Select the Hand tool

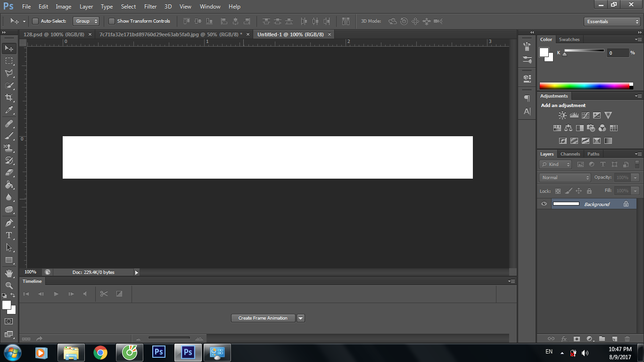(8, 273)
